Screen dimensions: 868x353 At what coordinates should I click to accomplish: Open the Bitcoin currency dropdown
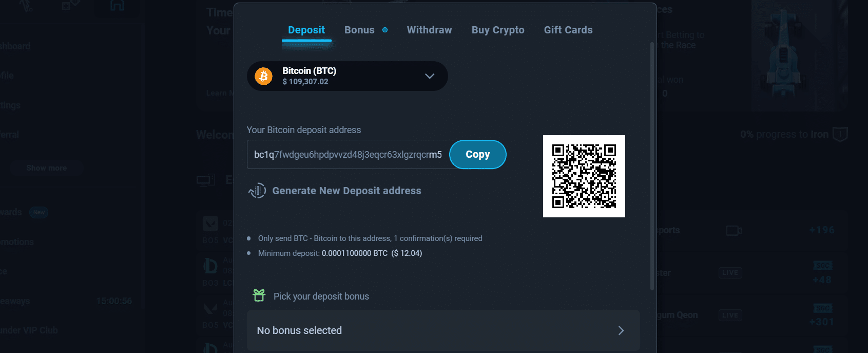pos(430,76)
